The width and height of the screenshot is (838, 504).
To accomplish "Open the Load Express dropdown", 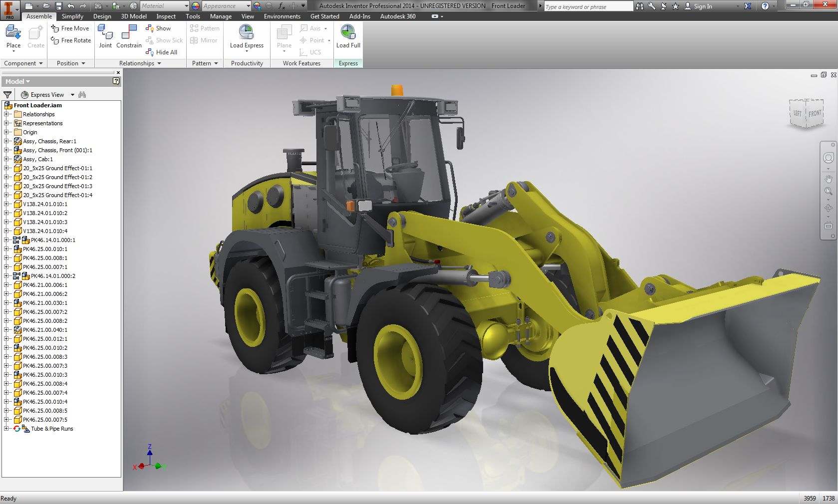I will point(247,51).
